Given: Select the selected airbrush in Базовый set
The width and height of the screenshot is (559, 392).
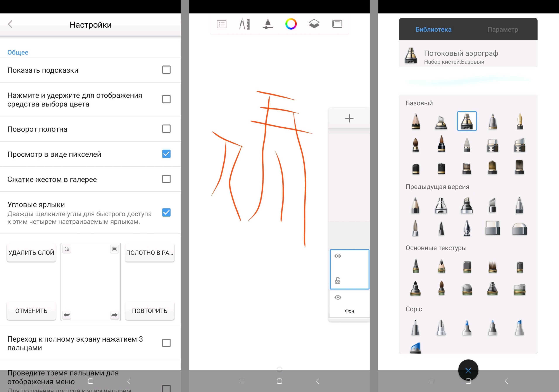Looking at the screenshot, I should [x=467, y=121].
